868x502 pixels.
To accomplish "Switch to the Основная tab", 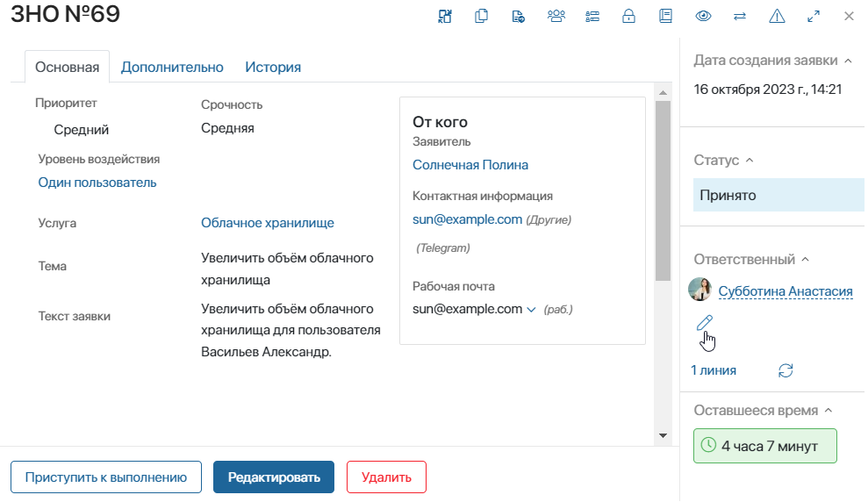I will pos(67,67).
